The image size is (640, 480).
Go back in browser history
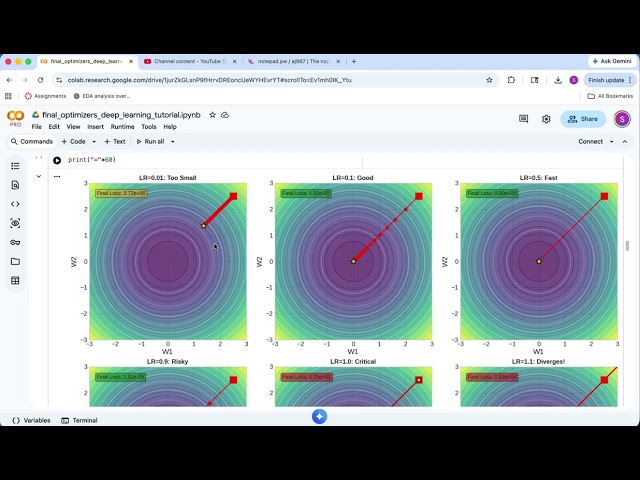tap(9, 80)
